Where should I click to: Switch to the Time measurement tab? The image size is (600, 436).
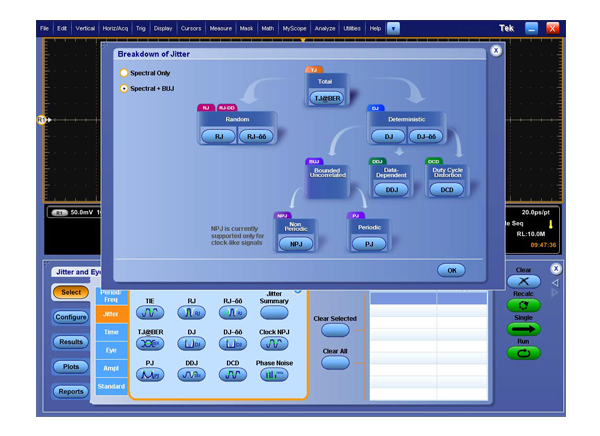(x=111, y=331)
